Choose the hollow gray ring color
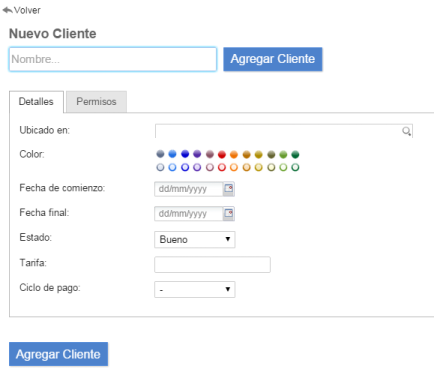 (160, 167)
